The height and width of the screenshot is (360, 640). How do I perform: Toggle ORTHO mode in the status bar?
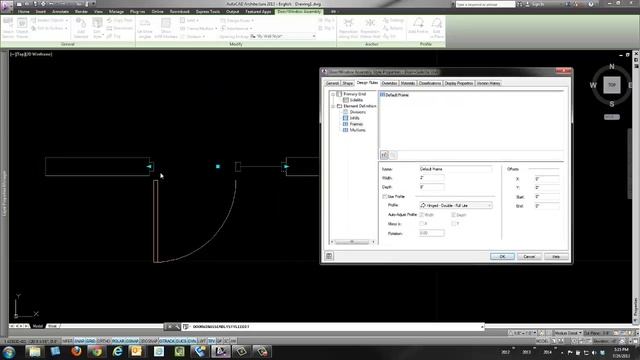(x=104, y=341)
